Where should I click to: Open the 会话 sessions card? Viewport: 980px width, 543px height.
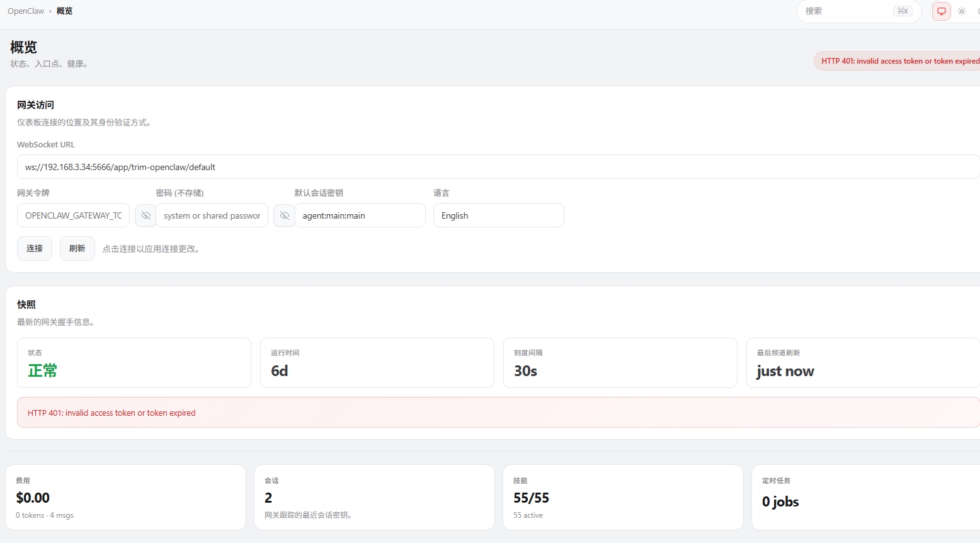374,497
